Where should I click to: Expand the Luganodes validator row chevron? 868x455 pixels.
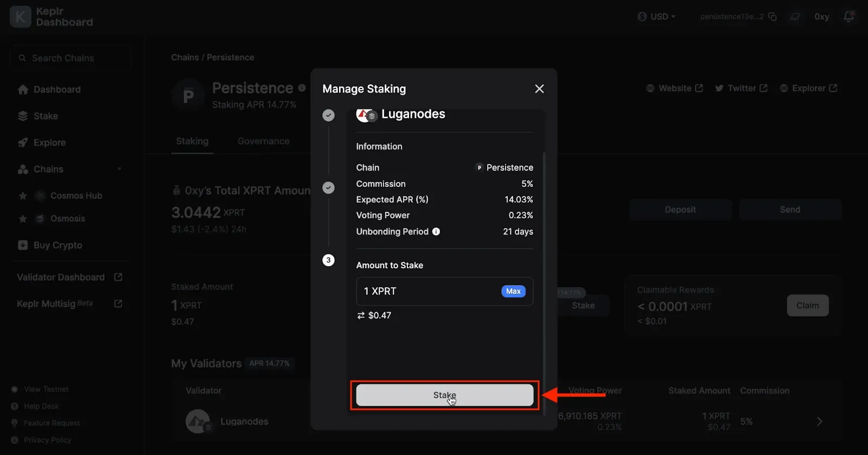pos(820,421)
